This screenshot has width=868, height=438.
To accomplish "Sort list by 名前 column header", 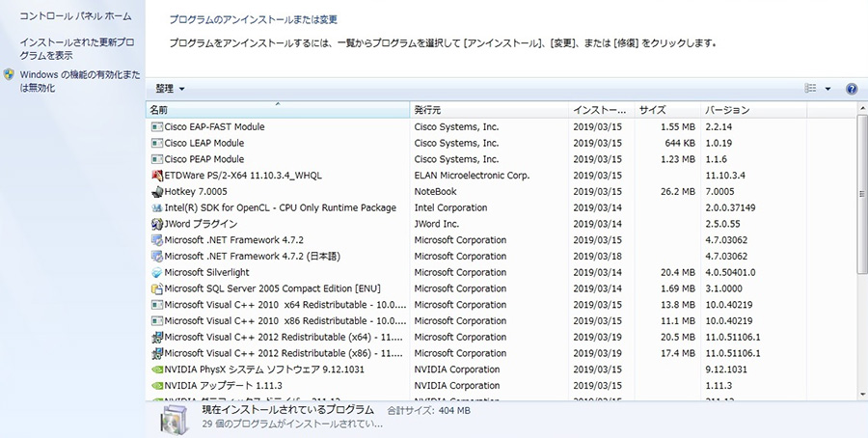I will (277, 110).
